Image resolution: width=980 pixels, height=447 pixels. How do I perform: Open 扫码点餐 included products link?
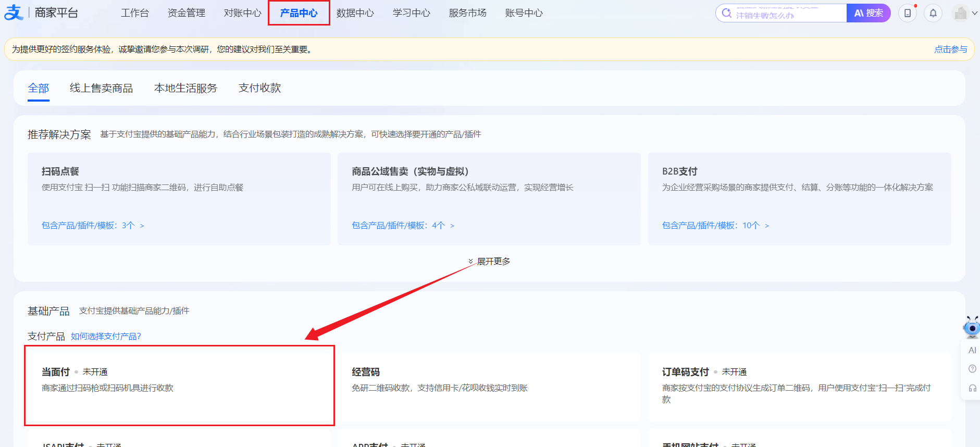(x=92, y=226)
